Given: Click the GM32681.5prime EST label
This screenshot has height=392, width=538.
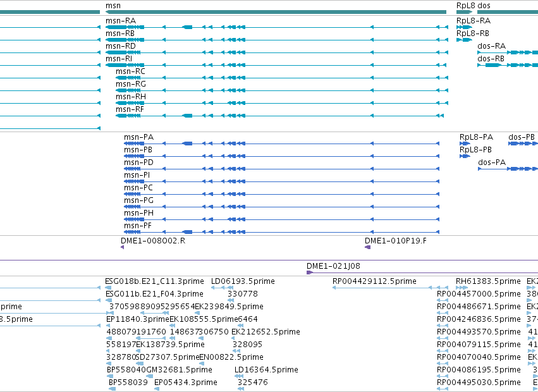Looking at the screenshot, I should [x=180, y=370].
